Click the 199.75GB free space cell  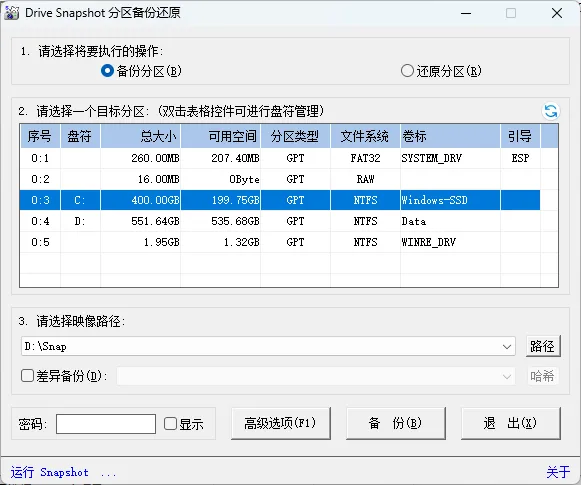click(221, 200)
